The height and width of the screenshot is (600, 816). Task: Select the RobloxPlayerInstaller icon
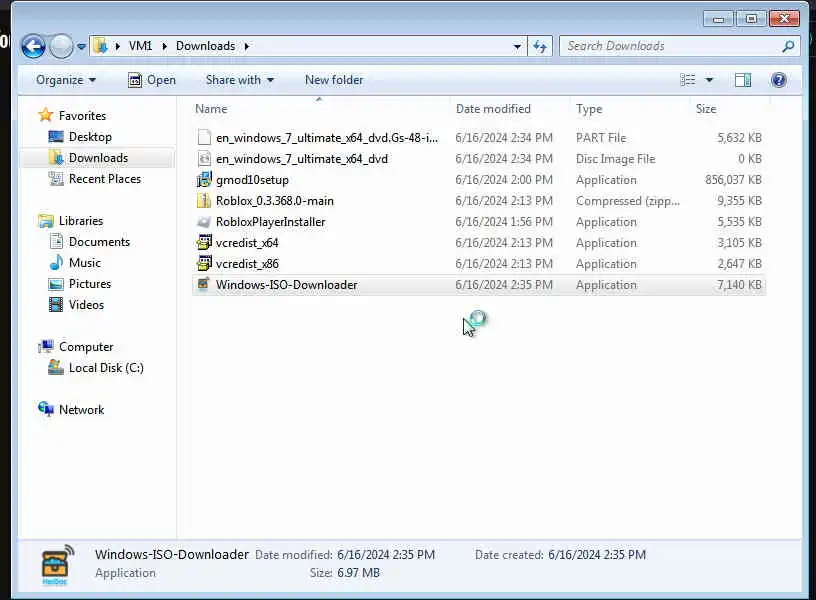(204, 222)
